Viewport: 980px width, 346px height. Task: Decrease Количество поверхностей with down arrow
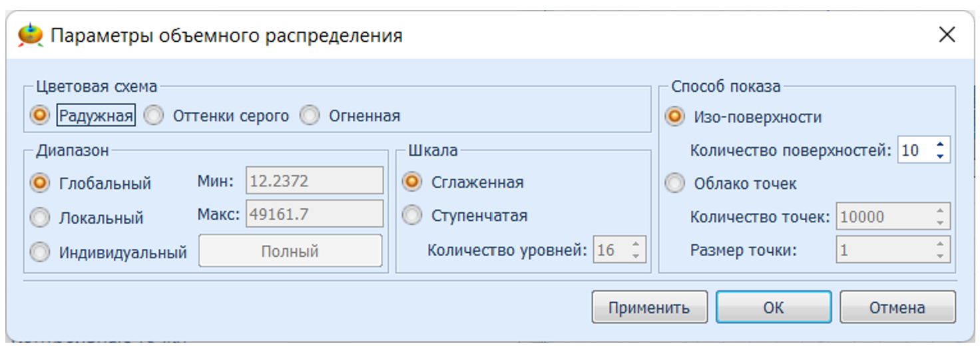pyautogui.click(x=939, y=156)
